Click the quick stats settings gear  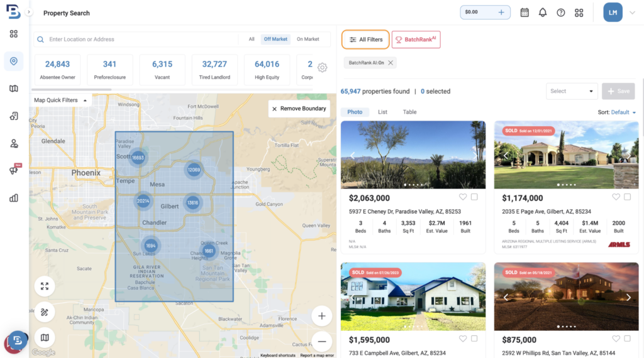point(322,68)
